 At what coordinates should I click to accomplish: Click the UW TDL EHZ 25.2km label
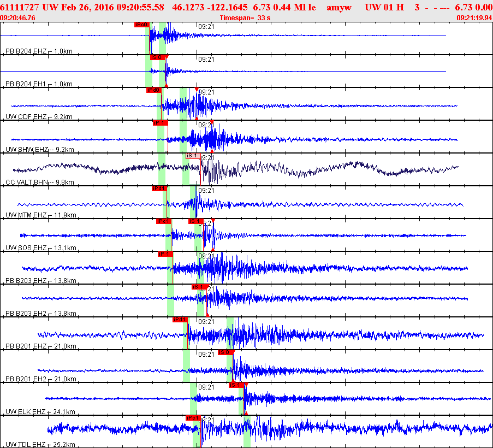(39, 445)
